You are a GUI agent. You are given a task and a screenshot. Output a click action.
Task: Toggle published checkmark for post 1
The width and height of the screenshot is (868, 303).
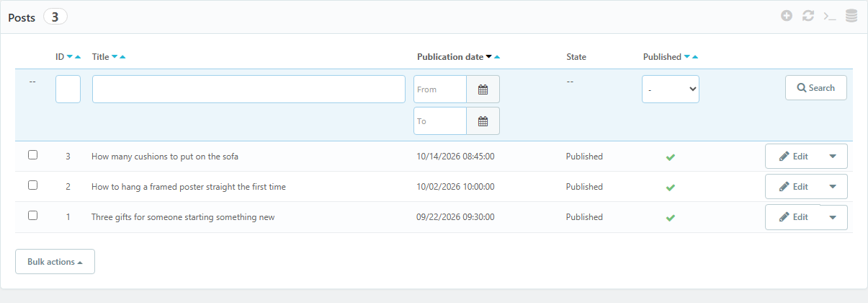coord(671,217)
